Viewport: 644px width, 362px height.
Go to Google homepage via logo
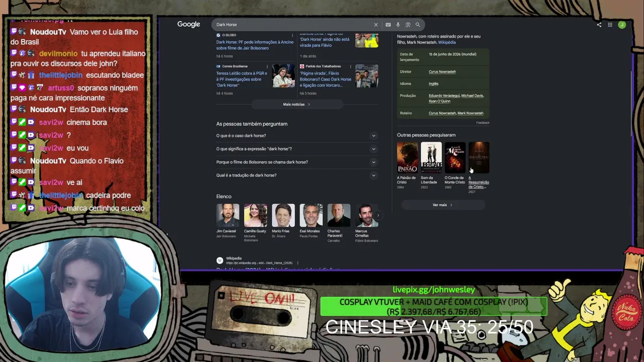(x=189, y=24)
